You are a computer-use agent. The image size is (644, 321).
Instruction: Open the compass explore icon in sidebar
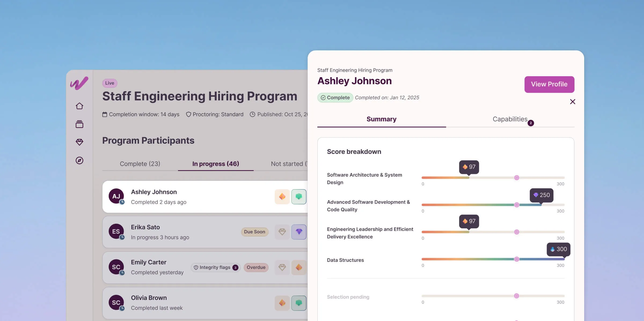click(x=79, y=160)
